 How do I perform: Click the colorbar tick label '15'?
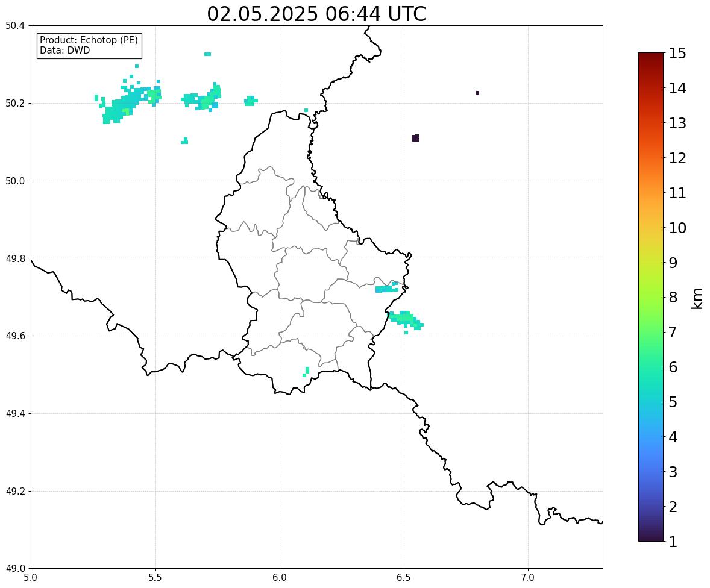(x=677, y=54)
